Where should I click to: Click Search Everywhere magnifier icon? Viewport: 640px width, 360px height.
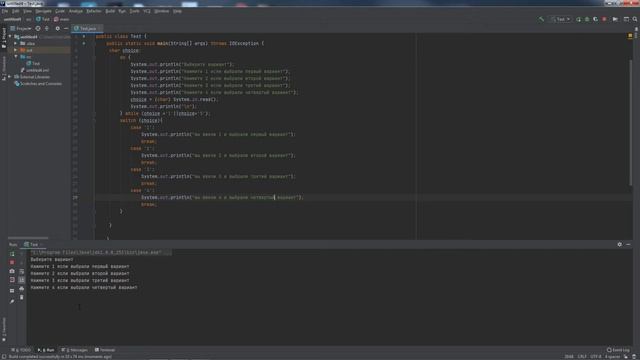[x=635, y=19]
